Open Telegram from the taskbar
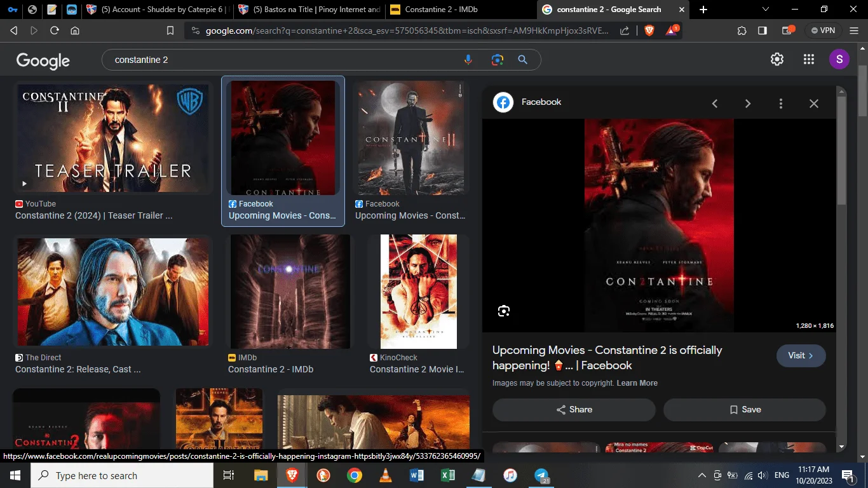This screenshot has height=488, width=868. tap(541, 475)
